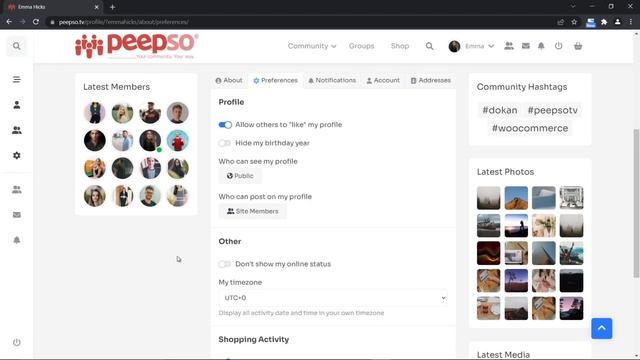Viewport: 640px width, 360px height.
Task: Toggle Allow others to like my profile
Action: point(225,125)
